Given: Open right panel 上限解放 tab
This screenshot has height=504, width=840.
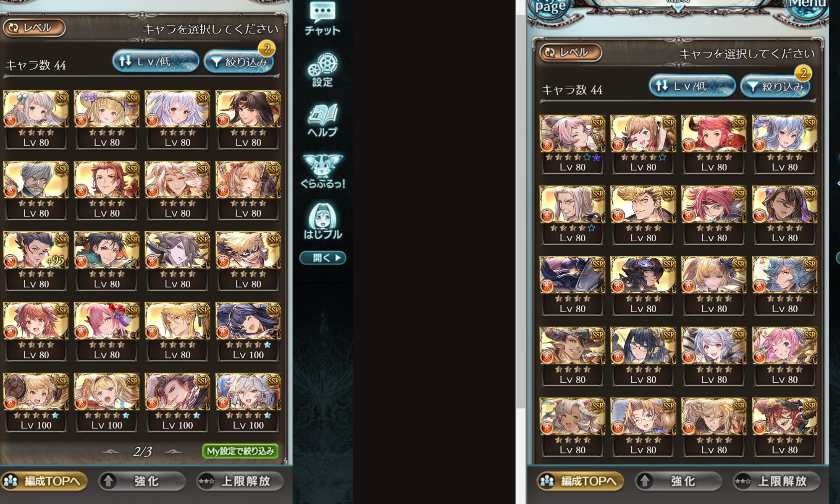Looking at the screenshot, I should point(776,481).
